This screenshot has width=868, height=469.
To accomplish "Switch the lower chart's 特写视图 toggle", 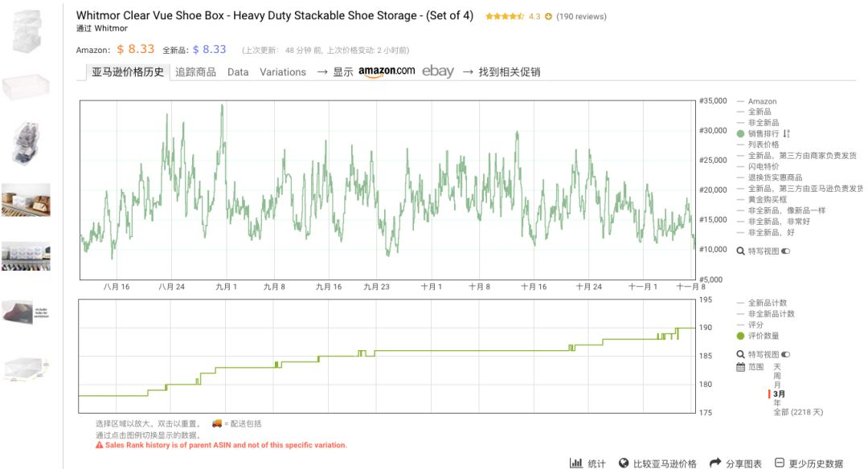I will pos(785,354).
